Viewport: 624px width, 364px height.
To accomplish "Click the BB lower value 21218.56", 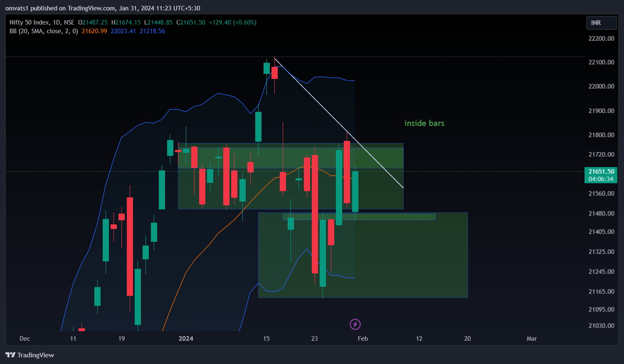I will [152, 31].
